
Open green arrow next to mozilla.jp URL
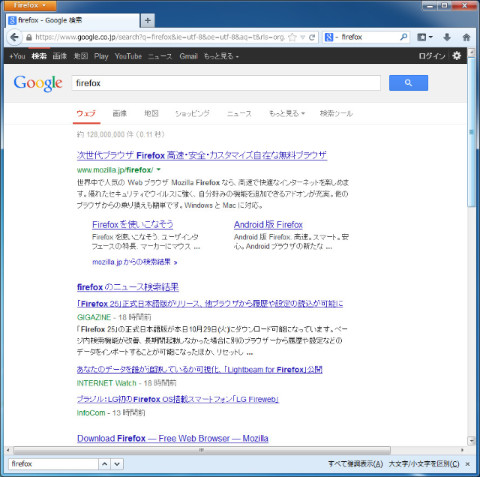tap(159, 170)
